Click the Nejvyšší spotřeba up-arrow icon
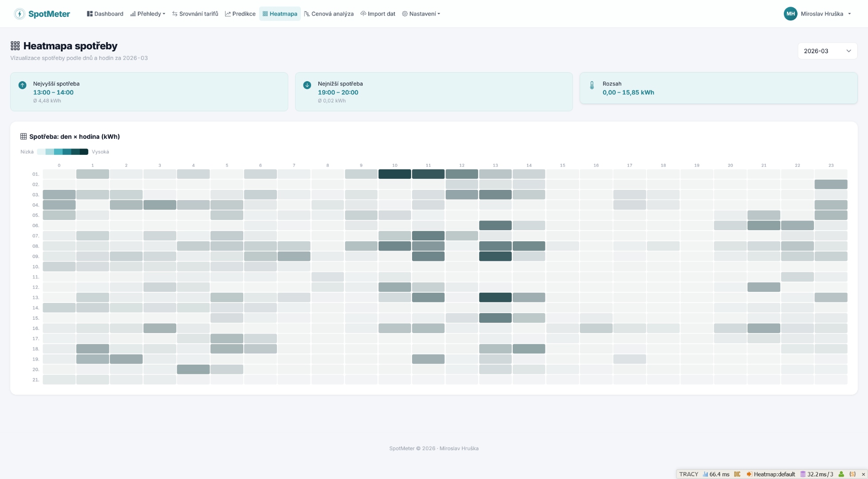 pyautogui.click(x=22, y=85)
